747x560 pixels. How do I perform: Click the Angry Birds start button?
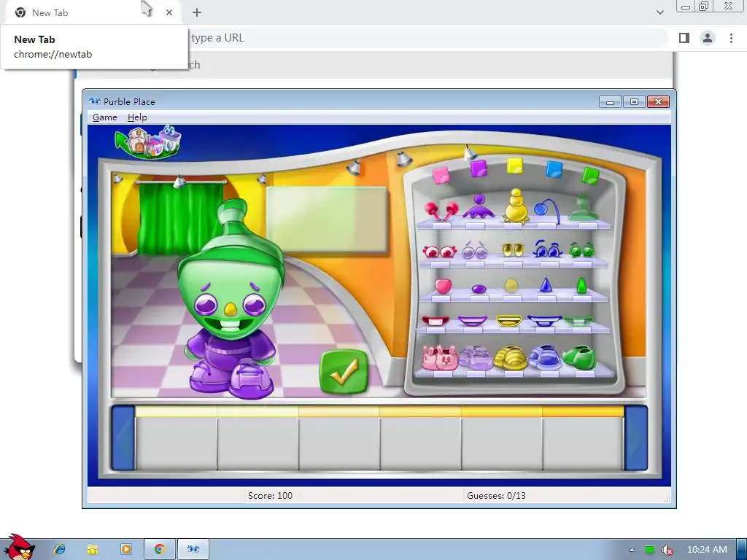pos(18,548)
